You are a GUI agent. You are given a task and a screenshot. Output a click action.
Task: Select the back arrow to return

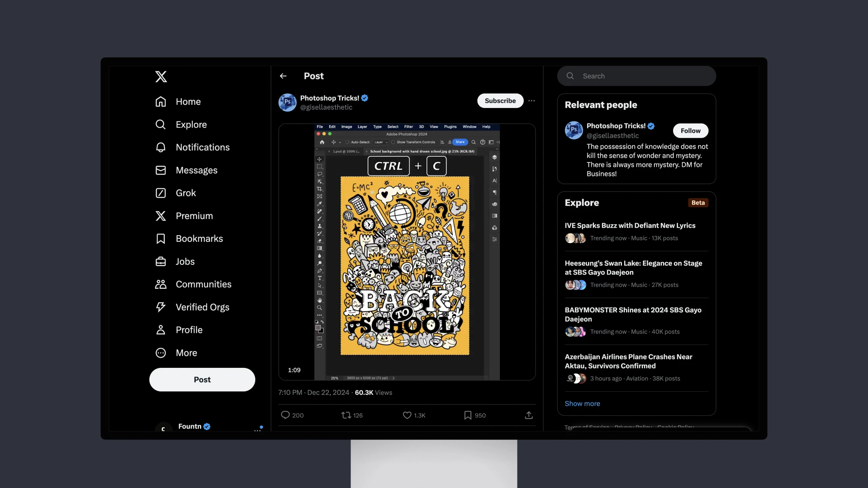283,76
